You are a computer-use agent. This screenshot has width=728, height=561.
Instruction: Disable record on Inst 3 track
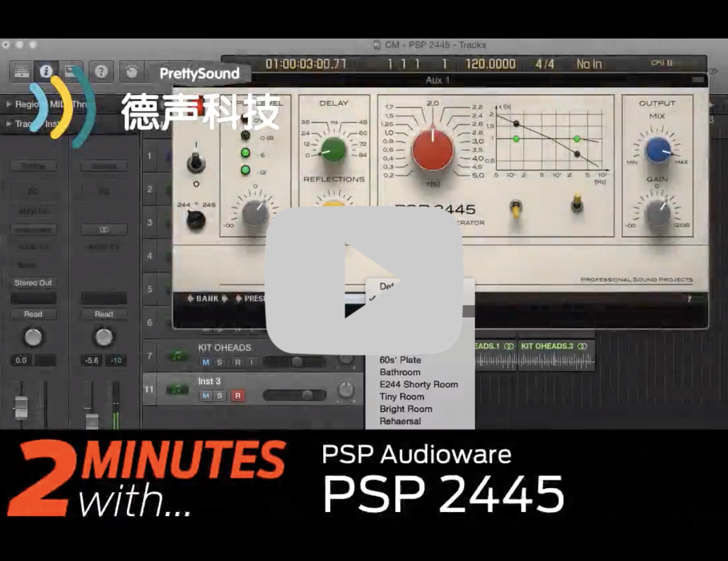[238, 396]
